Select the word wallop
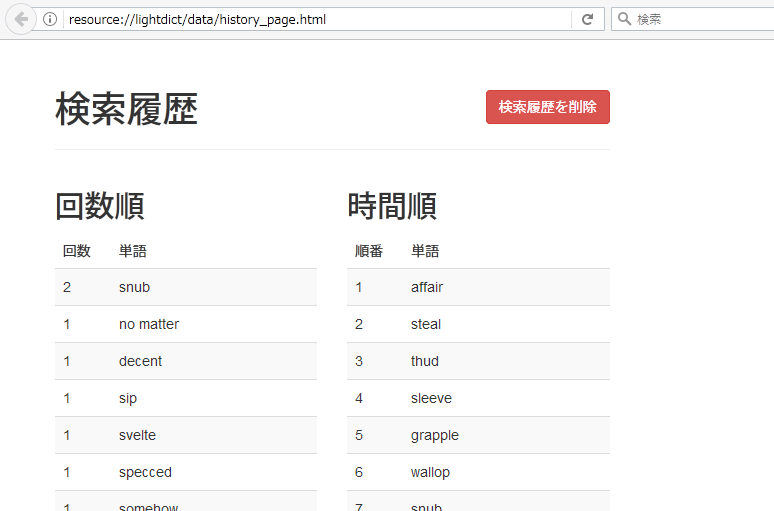 coord(430,472)
